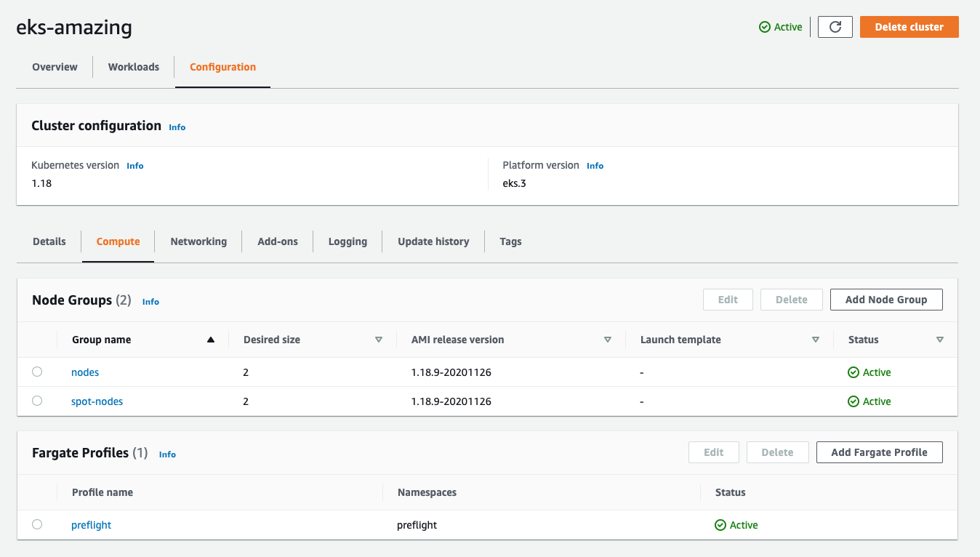980x557 pixels.
Task: Switch to the Workloads tab
Action: click(134, 67)
